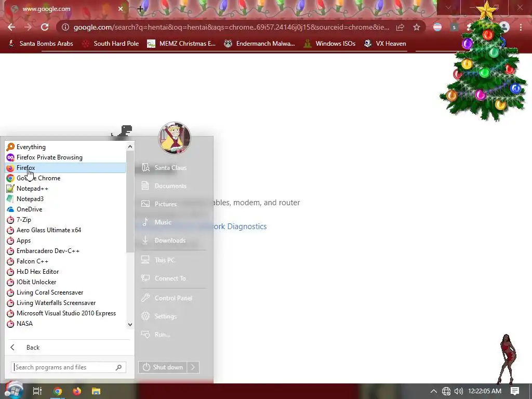The image size is (532, 399).
Task: Open Falcon C++ entry
Action: point(65,261)
